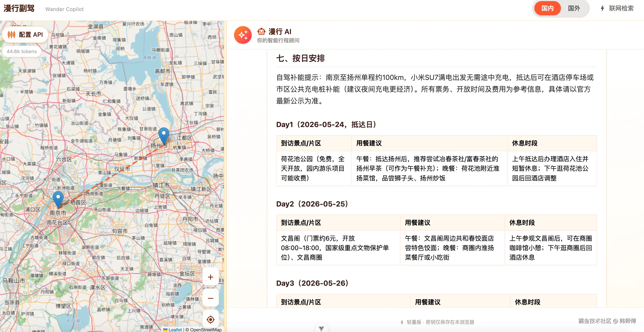Click Day2 休息时段 column header
Viewport: 644px width, 332px height.
point(551,223)
